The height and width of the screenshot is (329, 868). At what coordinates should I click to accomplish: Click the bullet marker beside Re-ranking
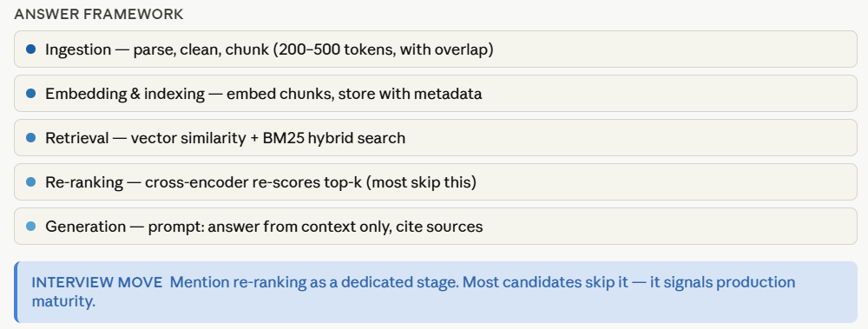pos(31,181)
